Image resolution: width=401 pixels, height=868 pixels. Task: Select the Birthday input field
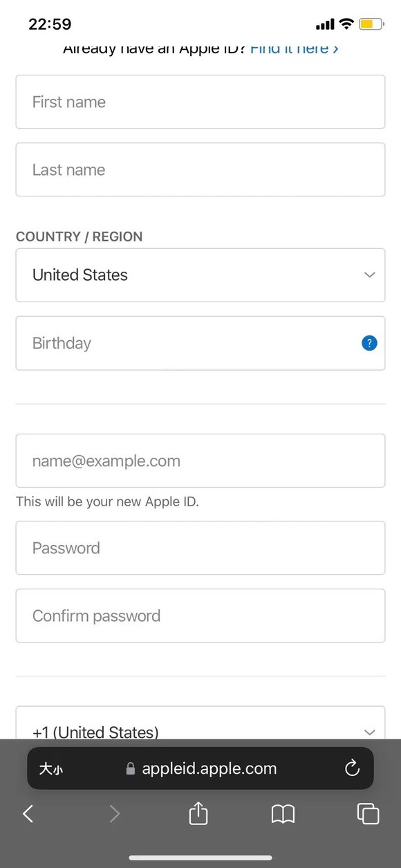tap(200, 343)
